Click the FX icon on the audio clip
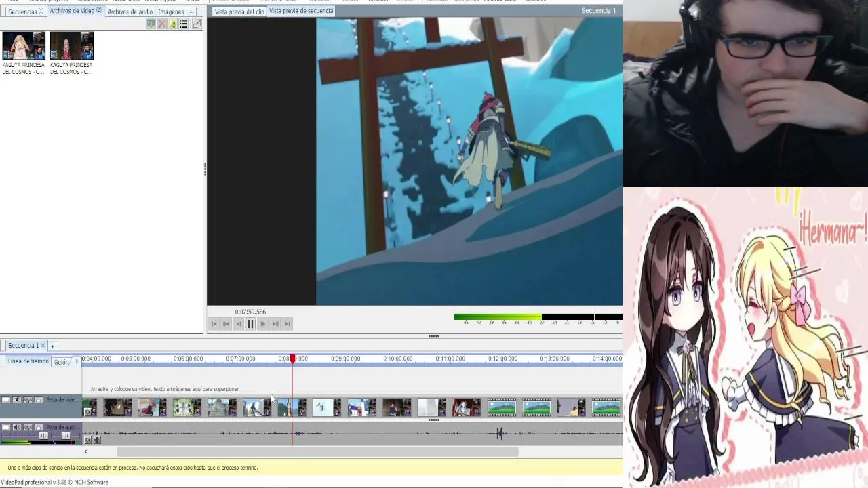Viewport: 868px width, 488px height. (88, 440)
